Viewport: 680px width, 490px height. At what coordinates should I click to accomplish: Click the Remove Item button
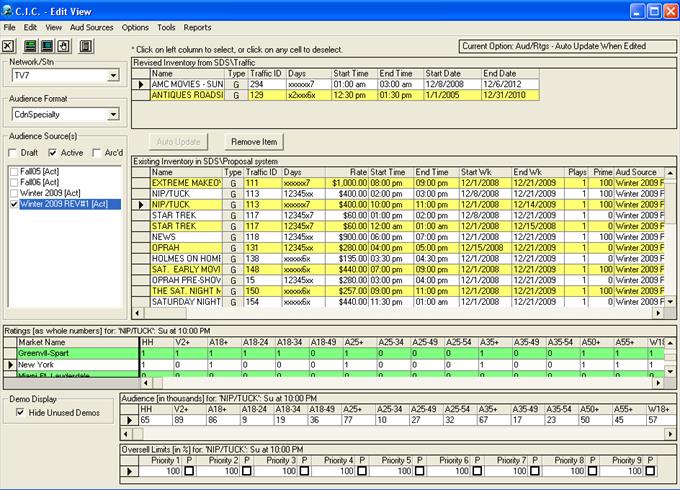coord(254,142)
